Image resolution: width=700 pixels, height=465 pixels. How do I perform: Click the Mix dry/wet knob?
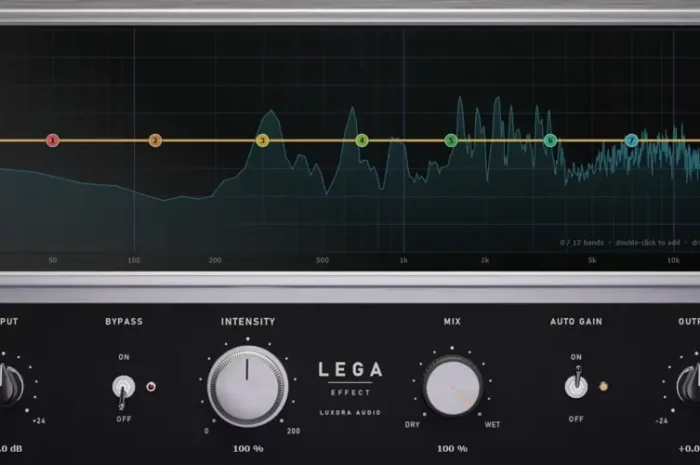click(x=452, y=386)
